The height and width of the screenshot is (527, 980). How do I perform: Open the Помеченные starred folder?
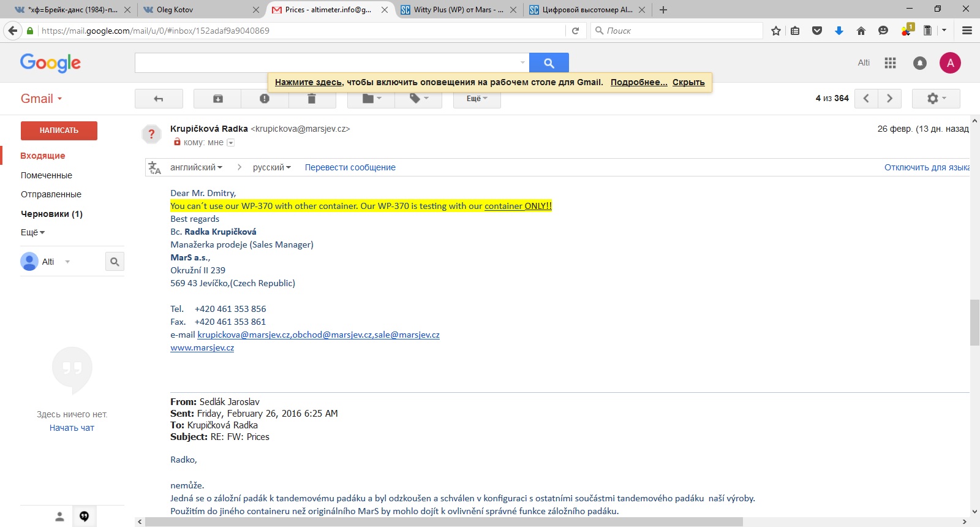point(47,175)
